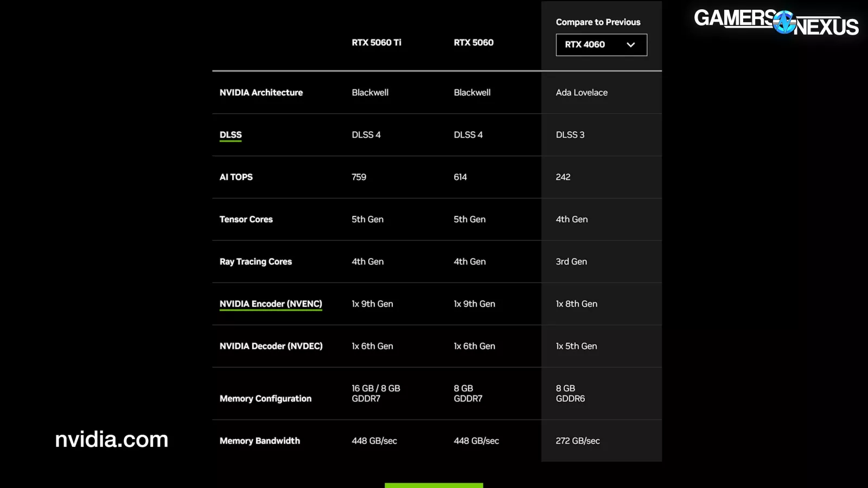Open the RTX 4060 comparison dropdown
Screen dimensions: 868x488
click(x=601, y=45)
